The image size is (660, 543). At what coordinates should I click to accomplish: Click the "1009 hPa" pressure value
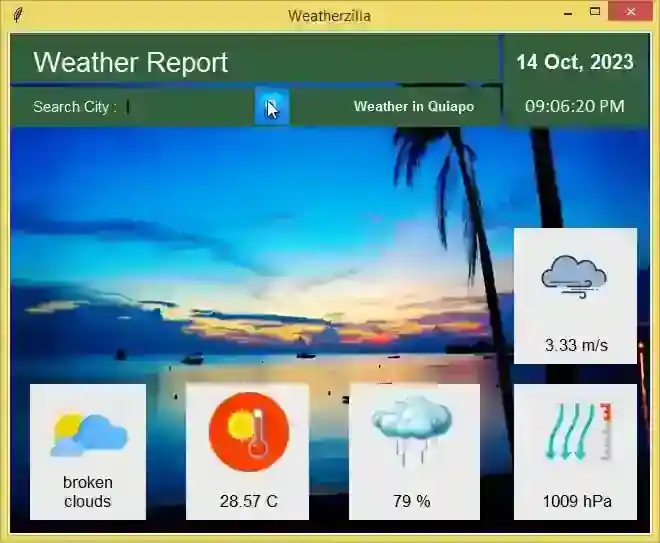coord(577,501)
